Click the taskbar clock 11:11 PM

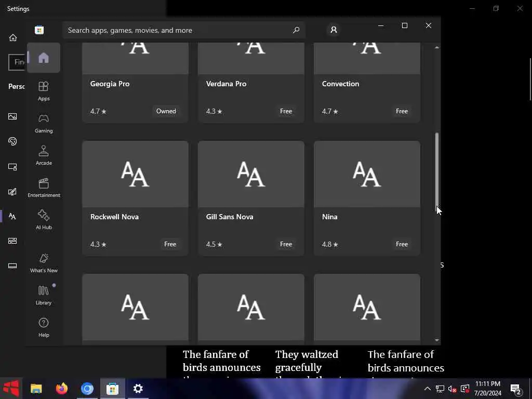[x=487, y=384]
